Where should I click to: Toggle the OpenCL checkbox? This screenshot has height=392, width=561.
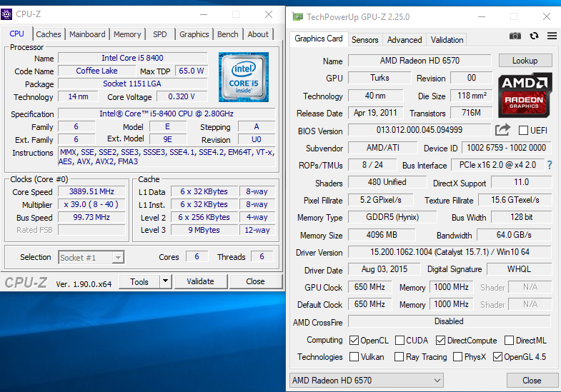click(x=354, y=340)
